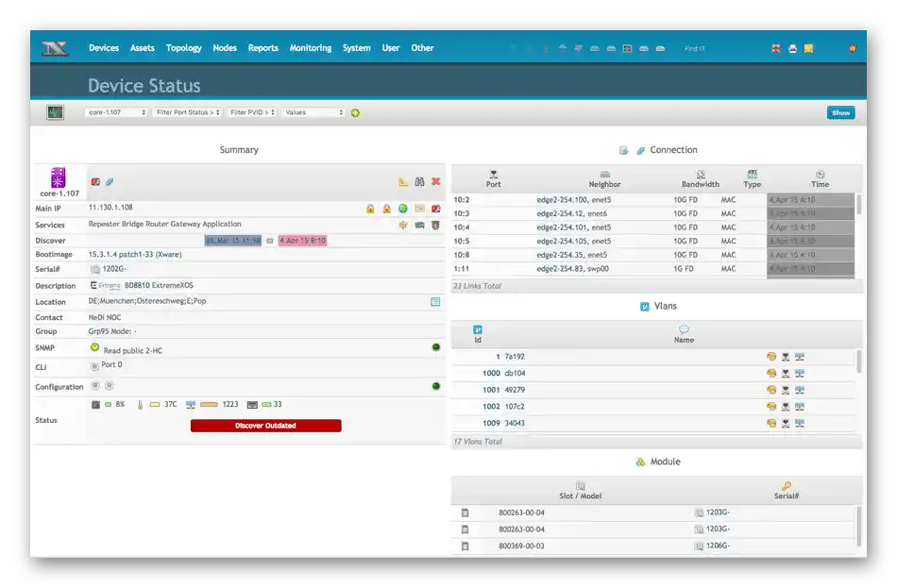Click the printer icon in top bar
The image size is (897, 588).
pyautogui.click(x=792, y=49)
